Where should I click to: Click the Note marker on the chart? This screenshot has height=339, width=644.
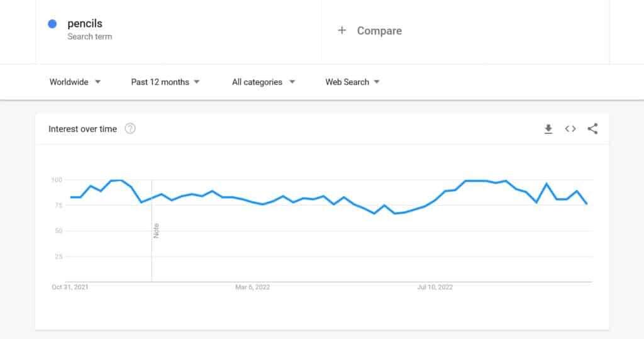[157, 230]
